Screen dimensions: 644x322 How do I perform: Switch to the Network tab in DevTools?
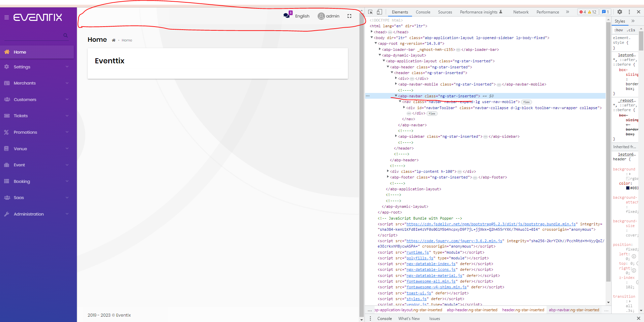pos(521,12)
